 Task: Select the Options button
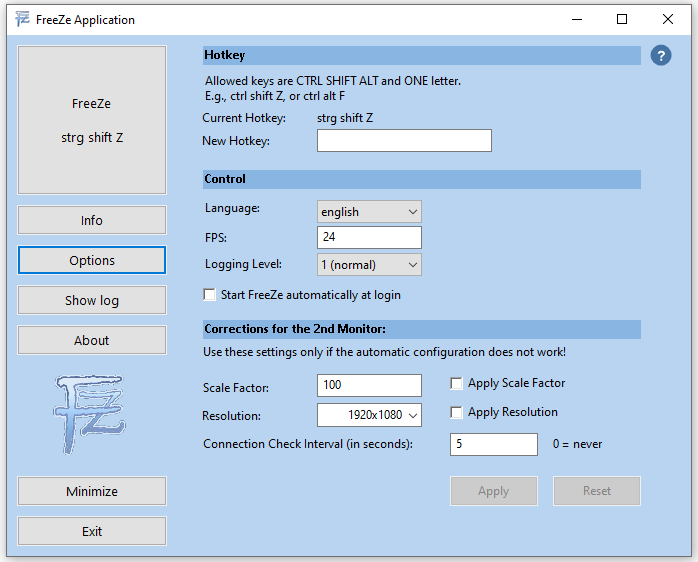click(x=92, y=260)
